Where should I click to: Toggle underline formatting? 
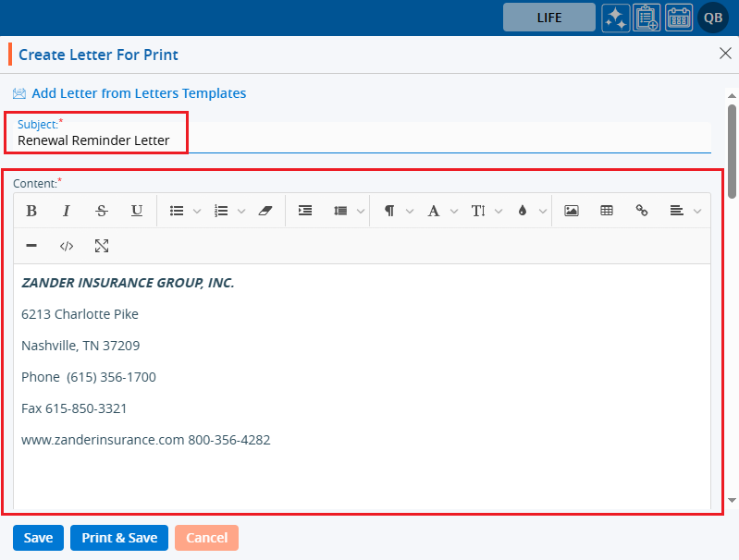click(137, 211)
